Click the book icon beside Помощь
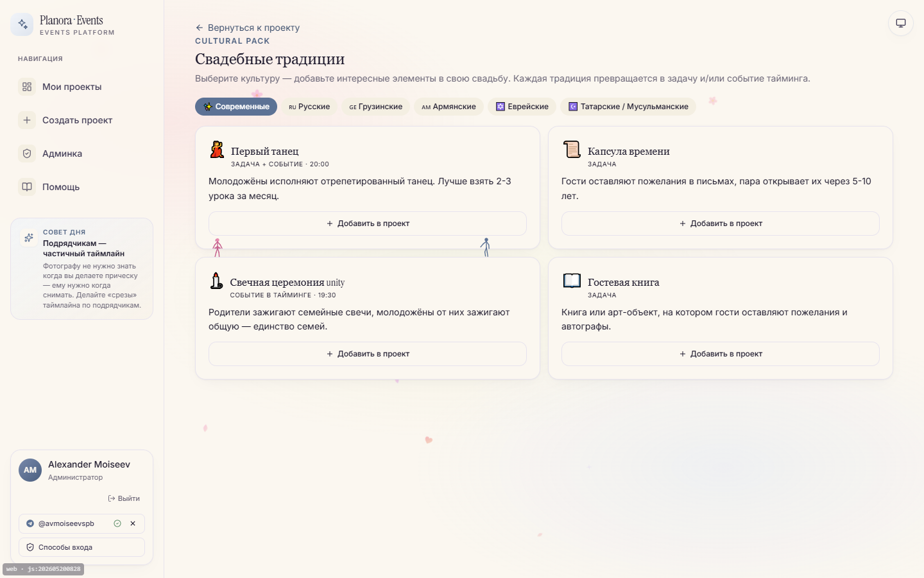924x578 pixels. [x=27, y=187]
